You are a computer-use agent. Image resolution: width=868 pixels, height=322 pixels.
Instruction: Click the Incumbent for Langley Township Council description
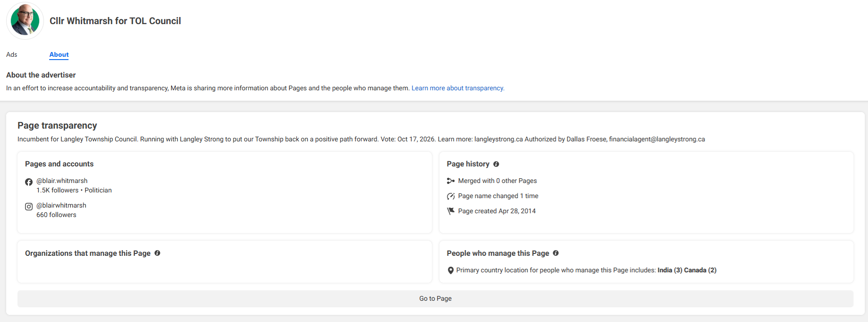tap(361, 139)
